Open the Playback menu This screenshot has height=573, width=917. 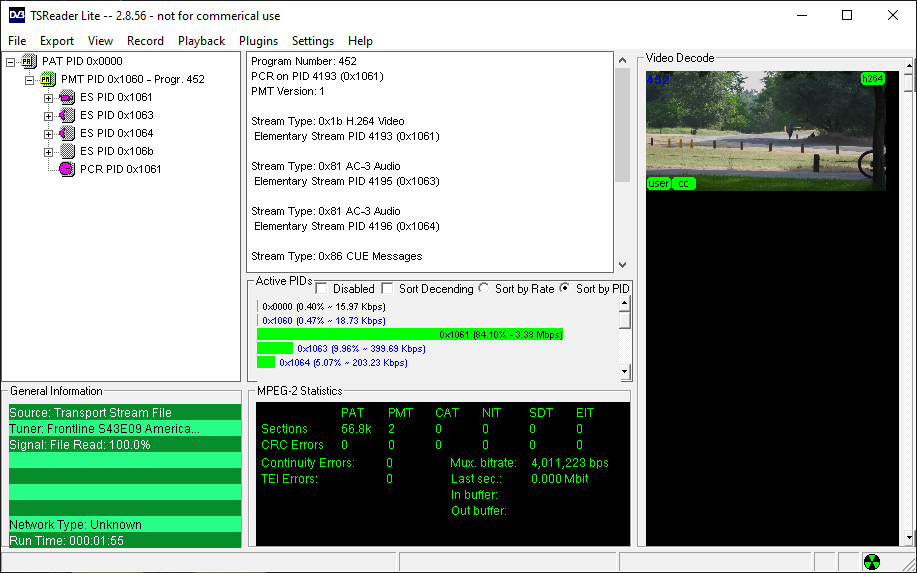click(201, 41)
